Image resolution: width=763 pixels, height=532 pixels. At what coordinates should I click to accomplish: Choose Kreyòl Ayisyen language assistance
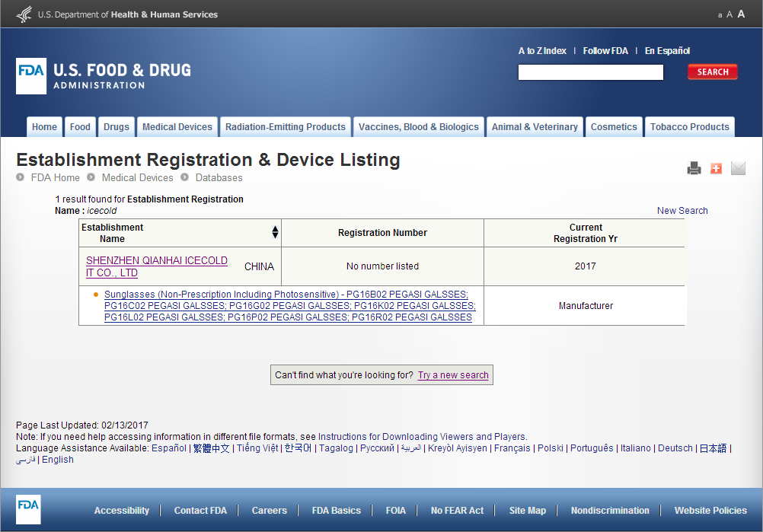click(x=458, y=448)
